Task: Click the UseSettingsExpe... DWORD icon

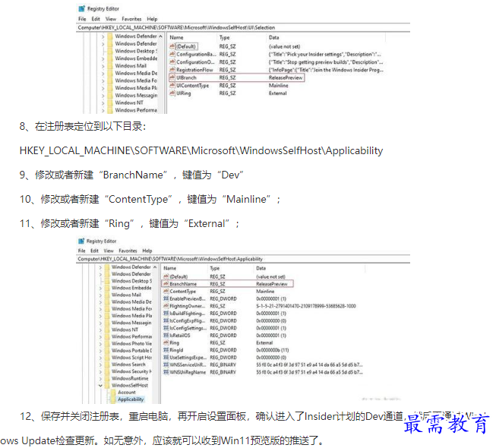Action: [166, 358]
